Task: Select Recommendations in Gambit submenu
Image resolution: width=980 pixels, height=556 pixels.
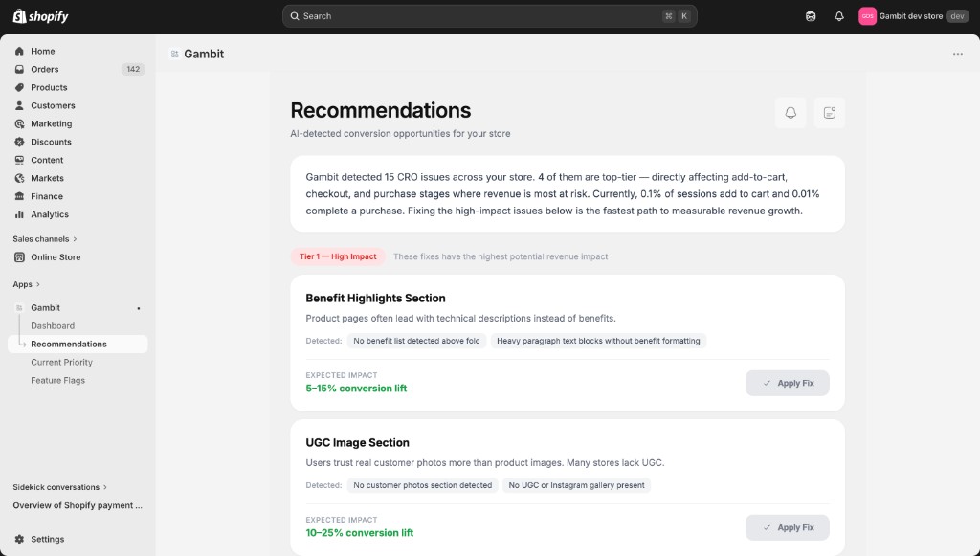Action: (78, 344)
